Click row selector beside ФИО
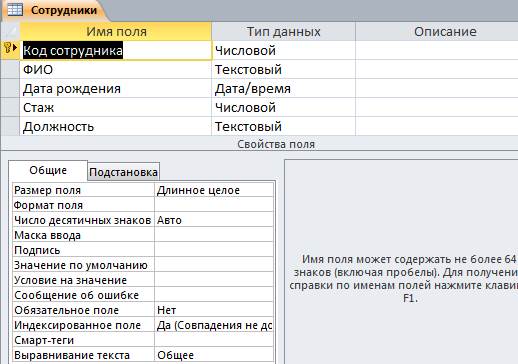Image resolution: width=518 pixels, height=364 pixels. (x=10, y=70)
